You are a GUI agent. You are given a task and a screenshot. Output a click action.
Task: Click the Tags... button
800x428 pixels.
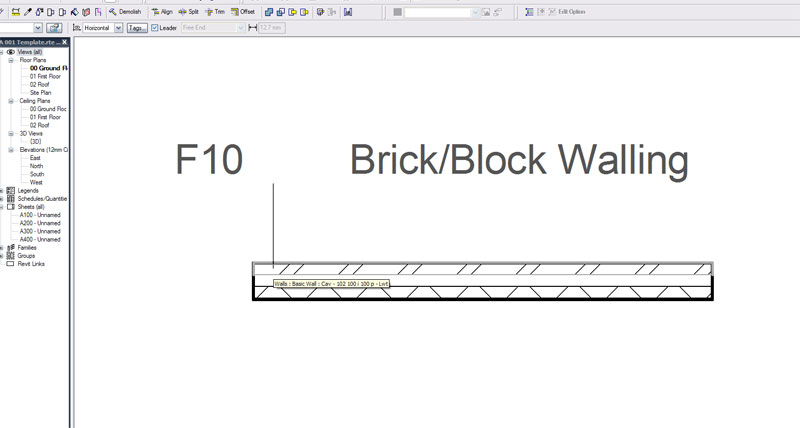tap(137, 28)
